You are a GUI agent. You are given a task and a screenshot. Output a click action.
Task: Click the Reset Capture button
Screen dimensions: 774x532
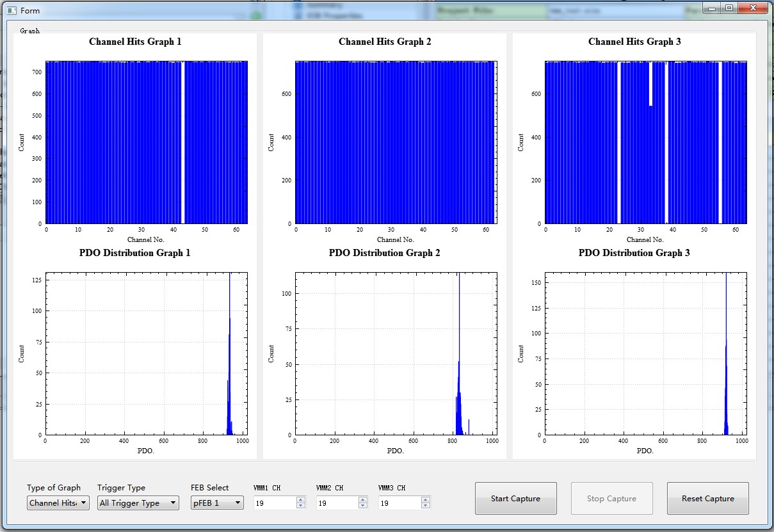(x=708, y=499)
